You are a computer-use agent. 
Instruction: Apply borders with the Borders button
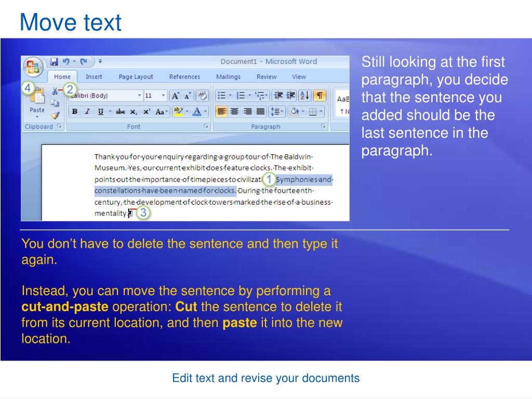(312, 111)
